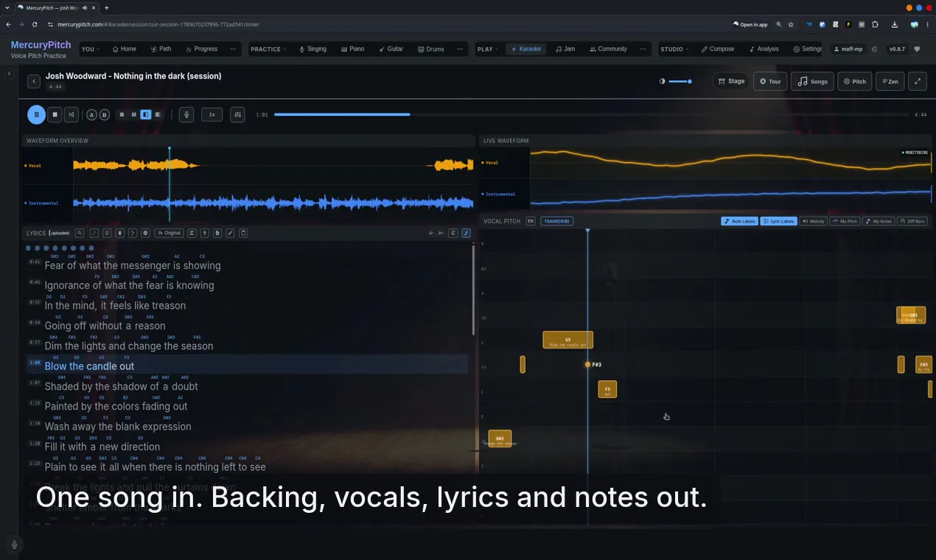936x560 pixels.
Task: Go to Drums practice
Action: [x=430, y=49]
